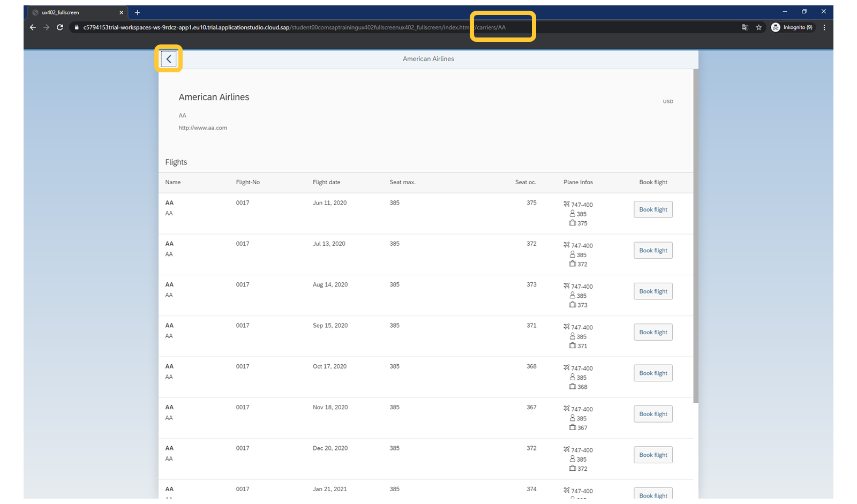The height and width of the screenshot is (504, 857).
Task: Select the Aug 14, 2020 flight date cell
Action: point(330,285)
